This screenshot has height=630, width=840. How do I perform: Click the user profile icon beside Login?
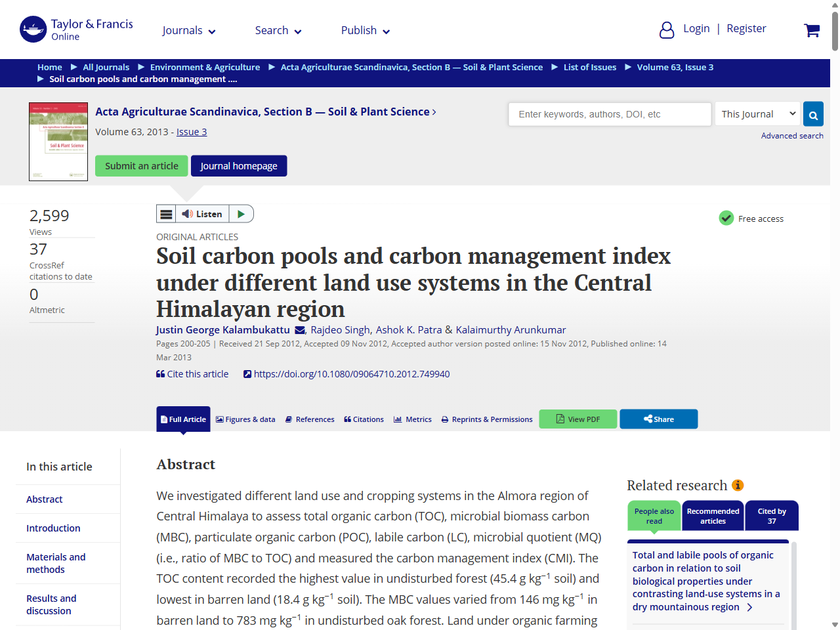click(x=667, y=30)
